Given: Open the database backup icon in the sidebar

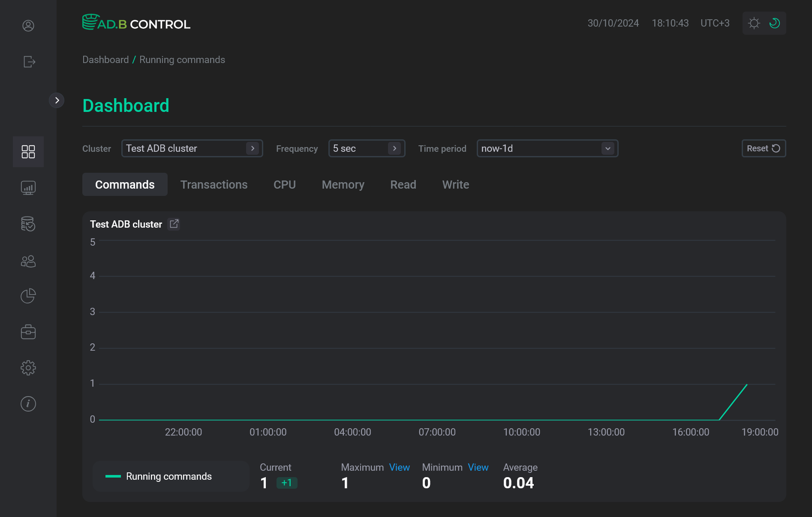Looking at the screenshot, I should point(28,224).
